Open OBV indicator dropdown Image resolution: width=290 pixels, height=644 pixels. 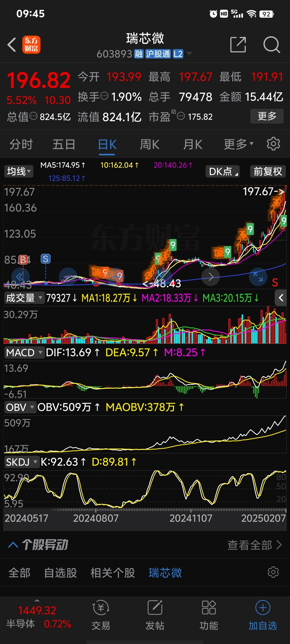(x=20, y=407)
